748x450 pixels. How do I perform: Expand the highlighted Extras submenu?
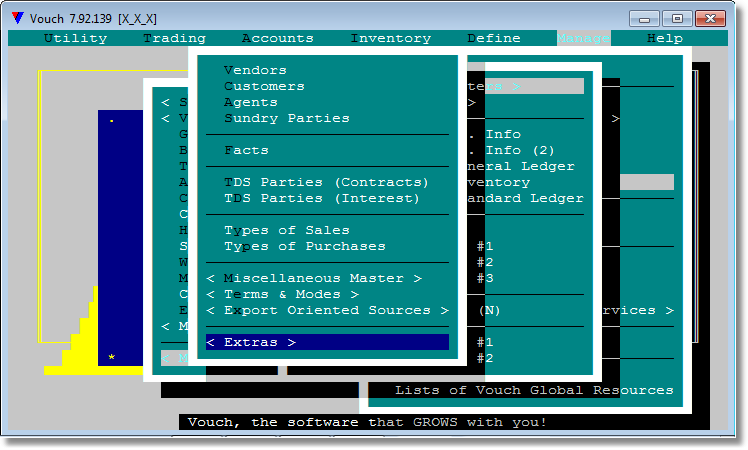coord(327,342)
